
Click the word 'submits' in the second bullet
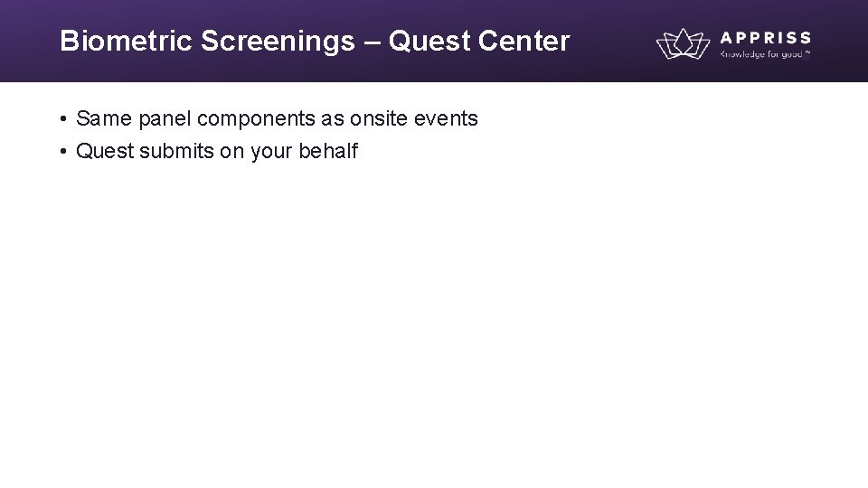click(175, 151)
